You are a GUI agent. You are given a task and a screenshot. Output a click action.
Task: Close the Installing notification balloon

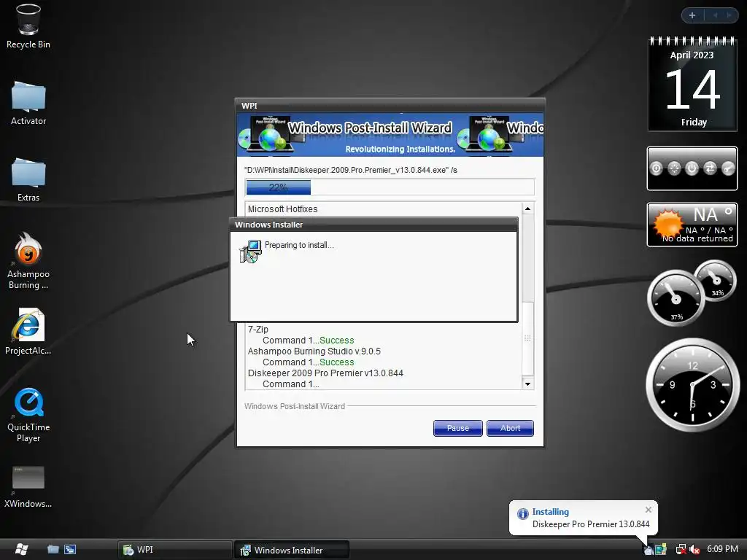(649, 510)
